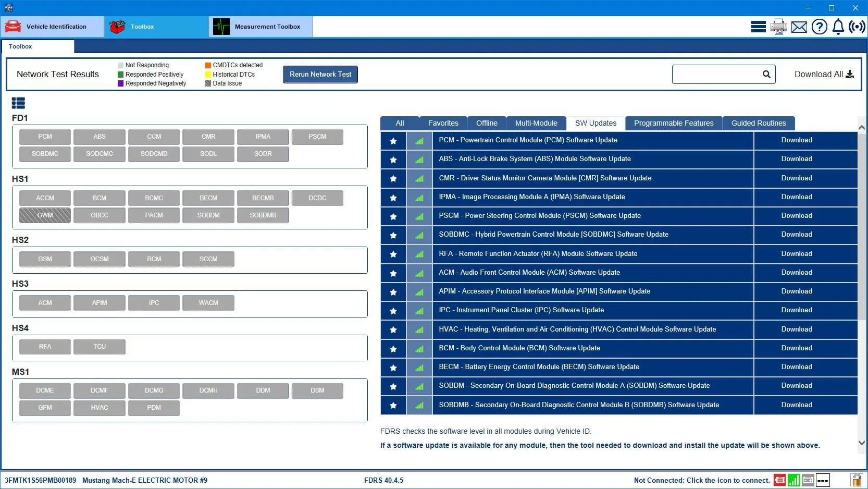
Task: Select the BCM module in HS1
Action: tap(100, 198)
